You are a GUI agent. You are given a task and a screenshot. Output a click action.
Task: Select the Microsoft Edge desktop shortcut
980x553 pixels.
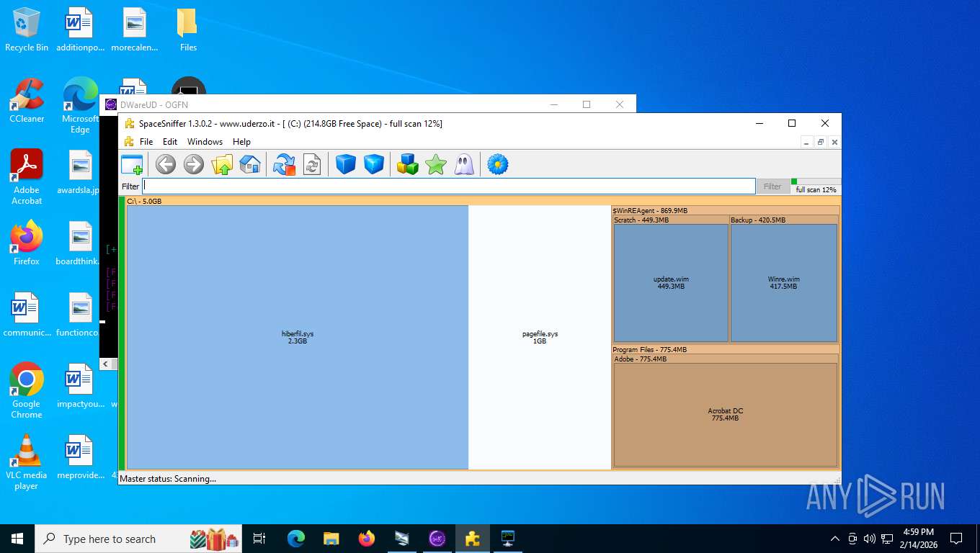80,106
